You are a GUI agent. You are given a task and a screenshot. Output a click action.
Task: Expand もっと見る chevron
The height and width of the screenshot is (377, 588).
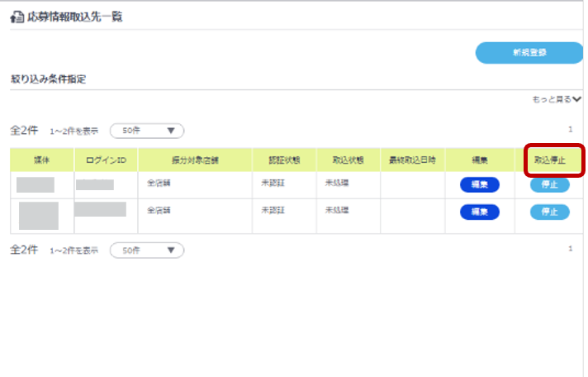click(x=577, y=99)
